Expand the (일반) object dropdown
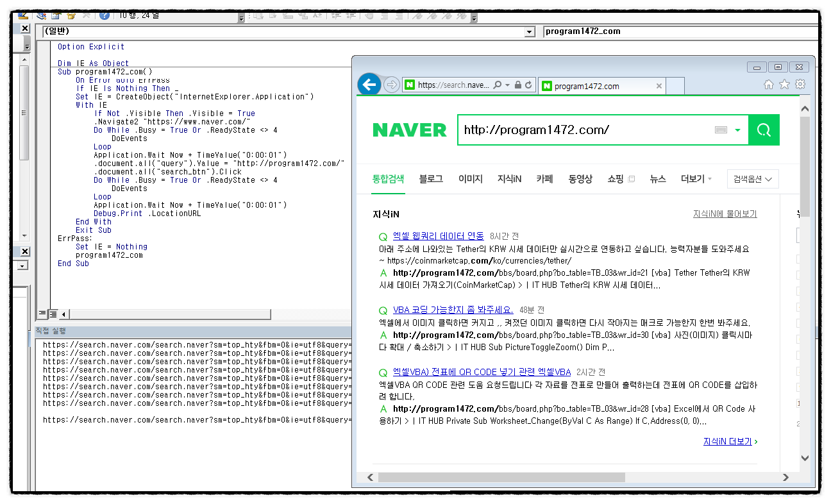This screenshot has width=831, height=504. [530, 32]
